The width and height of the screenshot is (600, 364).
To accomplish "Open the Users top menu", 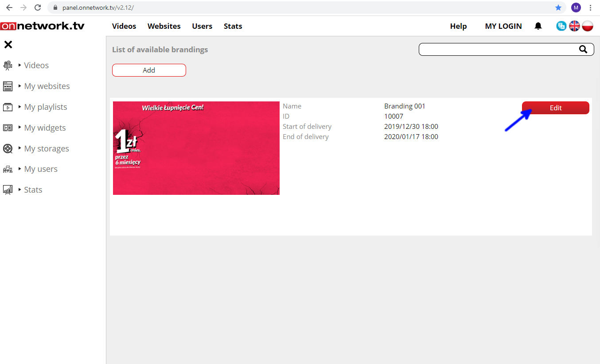I will [x=202, y=26].
